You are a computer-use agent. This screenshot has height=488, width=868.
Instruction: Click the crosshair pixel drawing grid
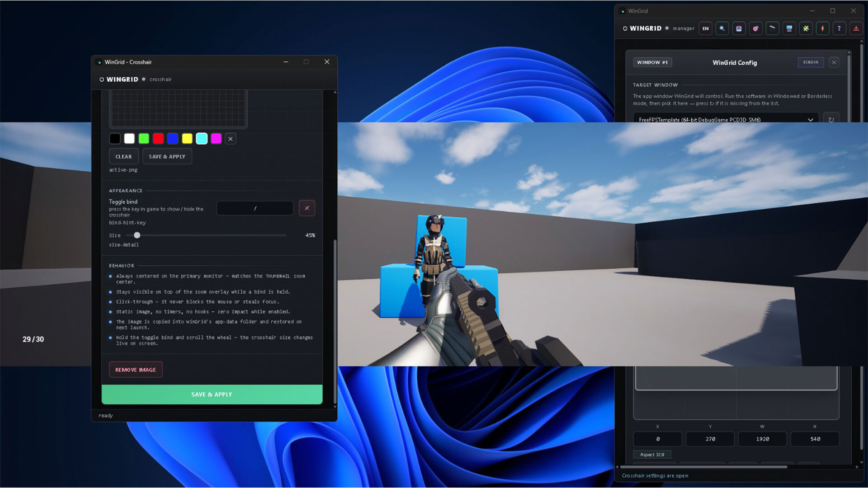178,108
